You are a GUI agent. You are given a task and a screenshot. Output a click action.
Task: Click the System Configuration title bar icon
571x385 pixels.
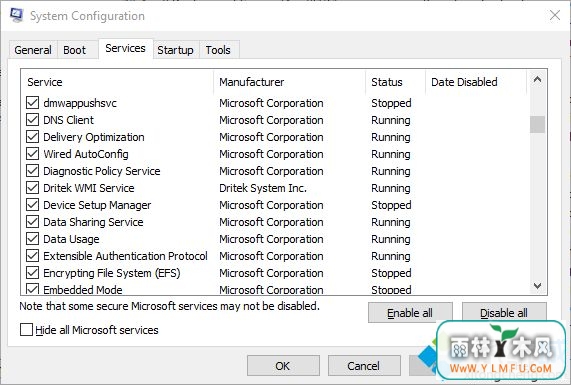(16, 15)
